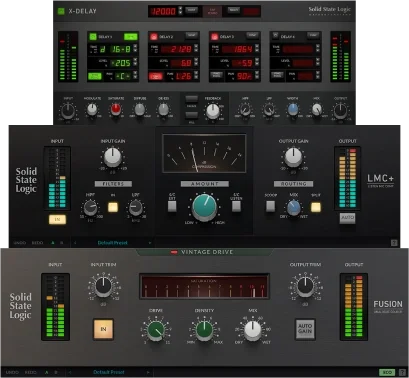Toggle LMC+ bypass IN button under input meter
The height and width of the screenshot is (378, 409).
(57, 219)
